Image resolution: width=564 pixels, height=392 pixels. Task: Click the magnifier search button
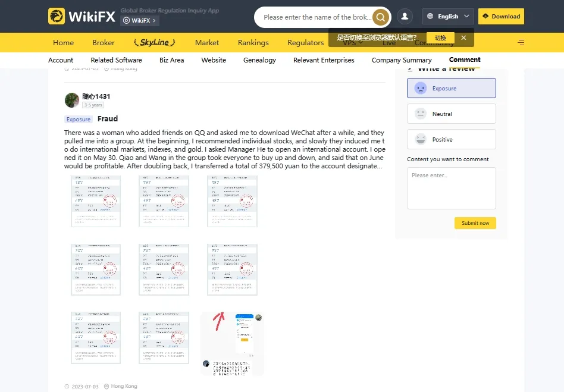coord(381,17)
